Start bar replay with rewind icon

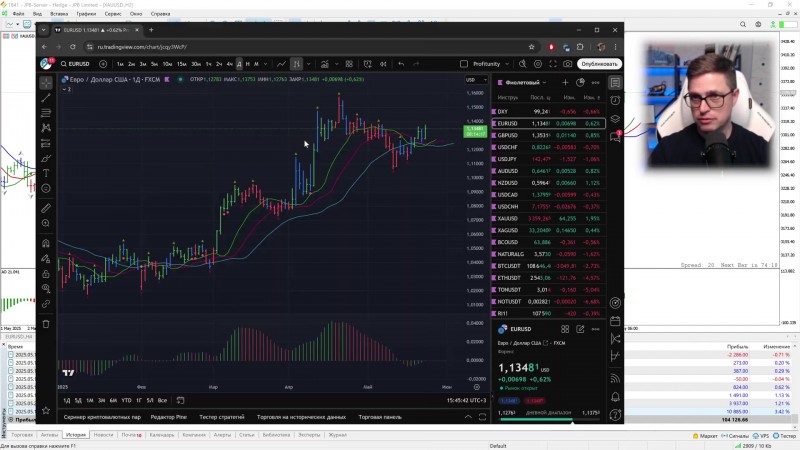383,64
